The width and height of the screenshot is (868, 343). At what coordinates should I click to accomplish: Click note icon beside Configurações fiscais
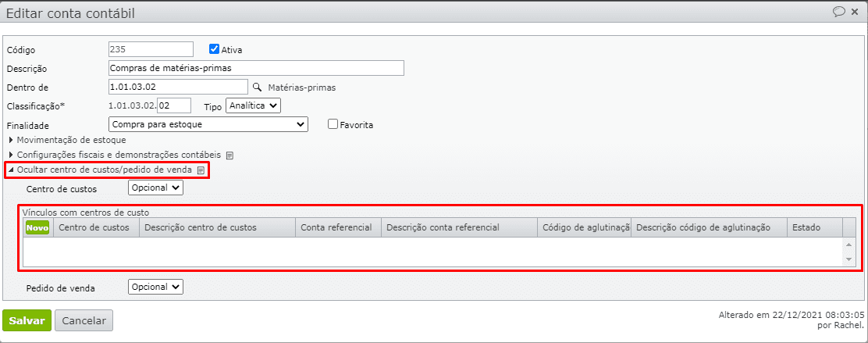[229, 155]
